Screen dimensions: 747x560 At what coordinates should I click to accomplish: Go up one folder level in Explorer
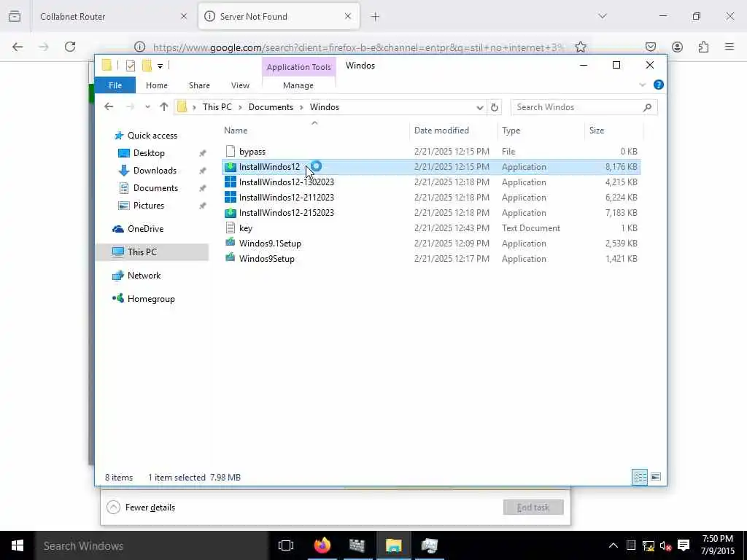point(164,107)
